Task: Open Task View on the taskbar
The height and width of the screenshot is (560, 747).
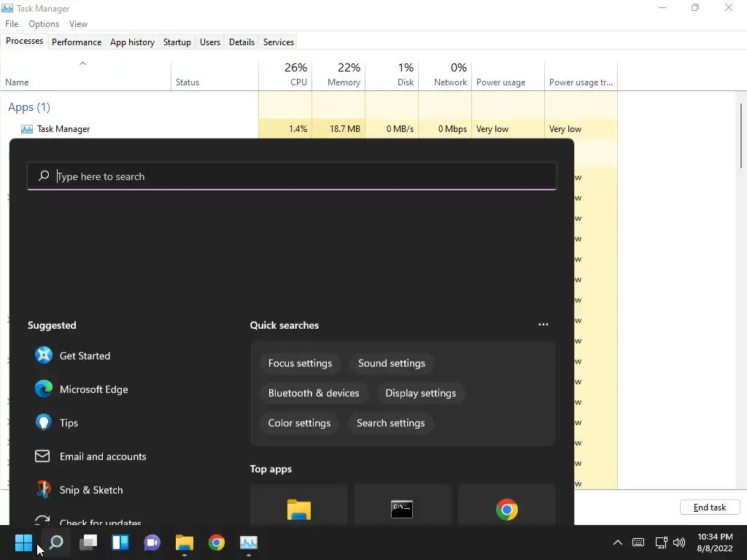Action: tap(88, 542)
